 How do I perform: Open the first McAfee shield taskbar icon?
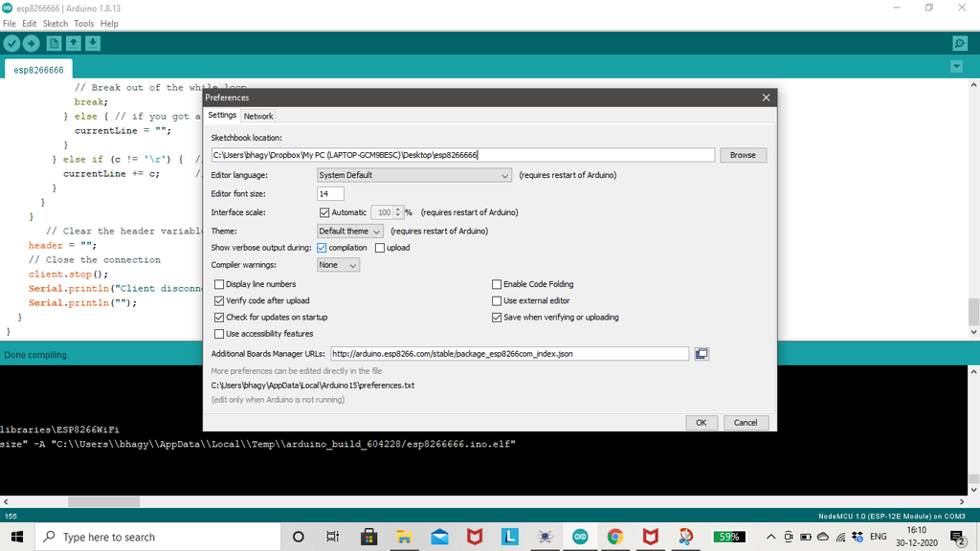click(x=475, y=537)
